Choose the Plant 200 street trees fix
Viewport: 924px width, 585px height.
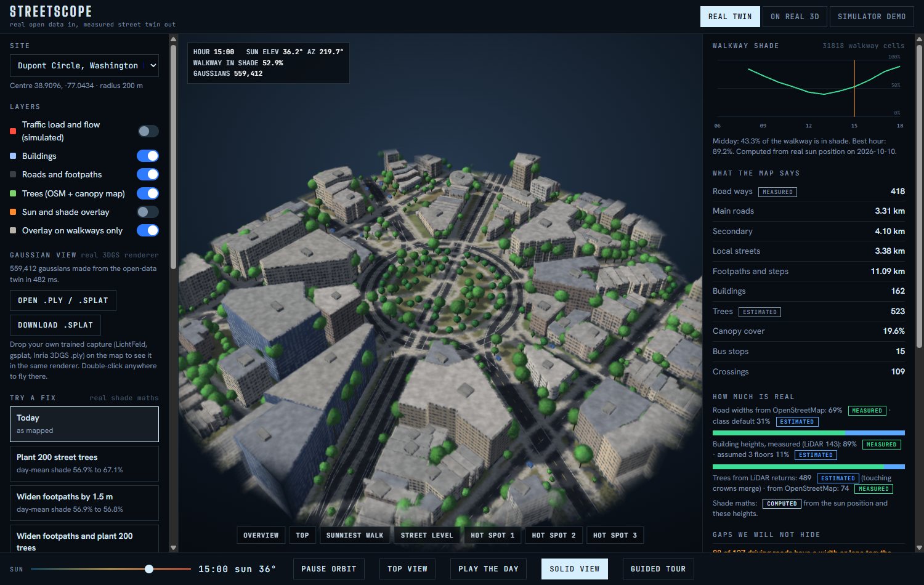[84, 463]
